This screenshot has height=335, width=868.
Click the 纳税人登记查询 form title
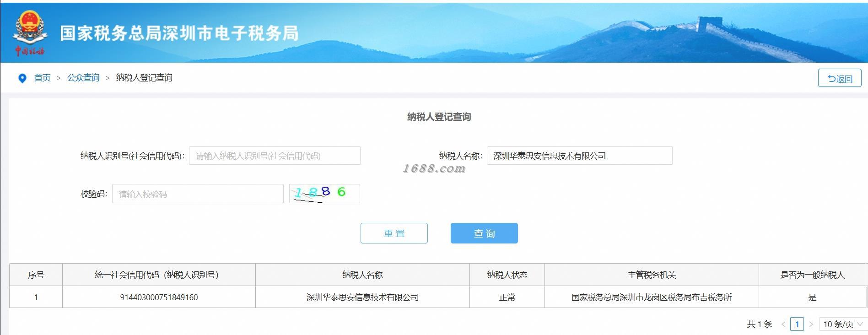coord(439,117)
